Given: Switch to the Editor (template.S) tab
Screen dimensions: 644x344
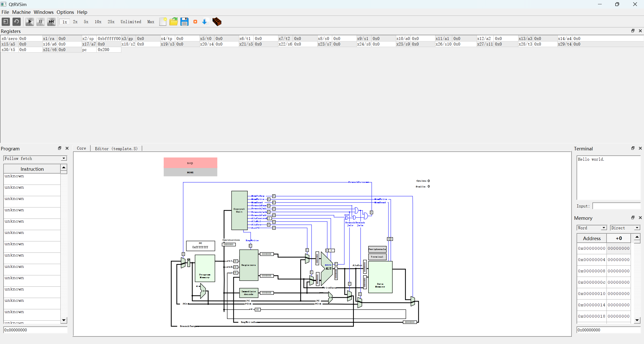Looking at the screenshot, I should 116,149.
